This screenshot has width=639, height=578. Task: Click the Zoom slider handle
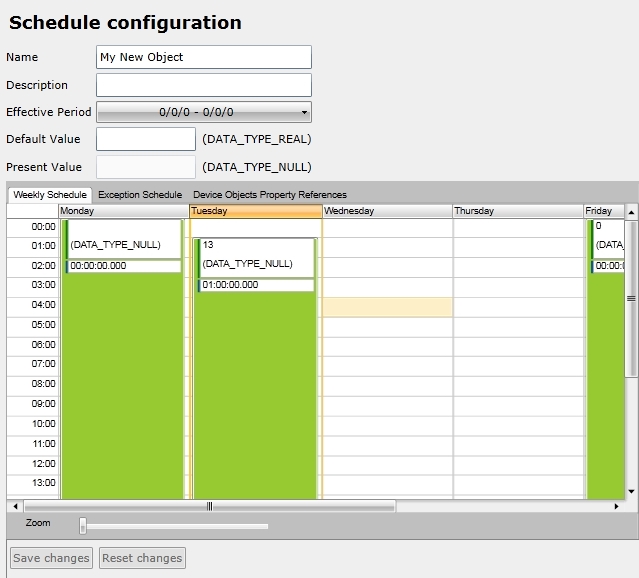(83, 525)
